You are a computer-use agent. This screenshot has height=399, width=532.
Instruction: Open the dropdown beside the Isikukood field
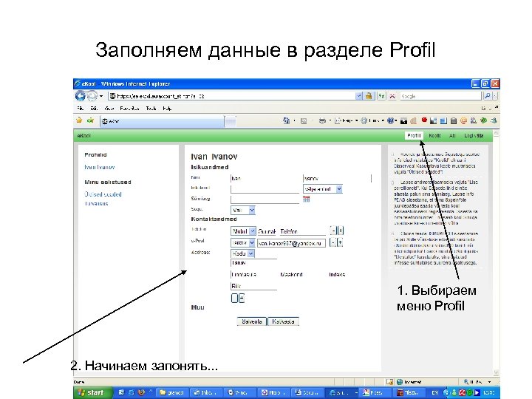pos(323,189)
